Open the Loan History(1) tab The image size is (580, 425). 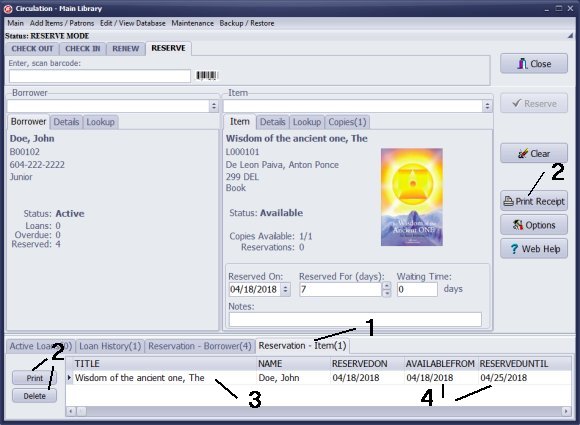(110, 346)
